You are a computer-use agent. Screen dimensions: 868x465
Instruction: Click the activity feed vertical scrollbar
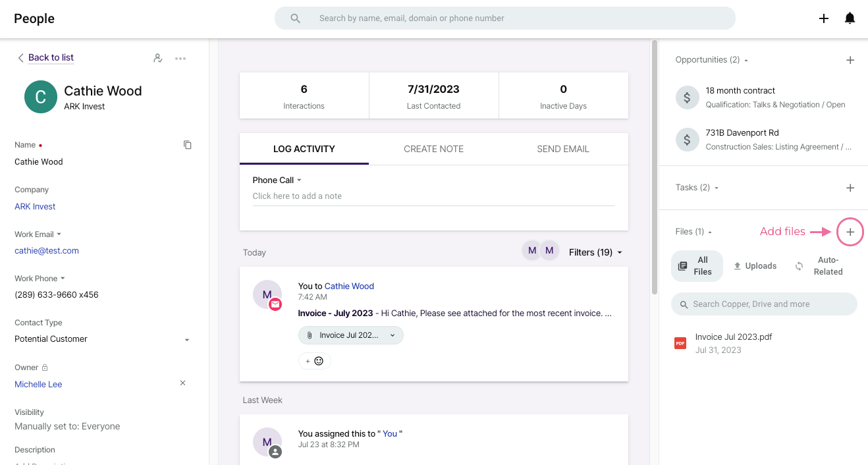tap(654, 167)
